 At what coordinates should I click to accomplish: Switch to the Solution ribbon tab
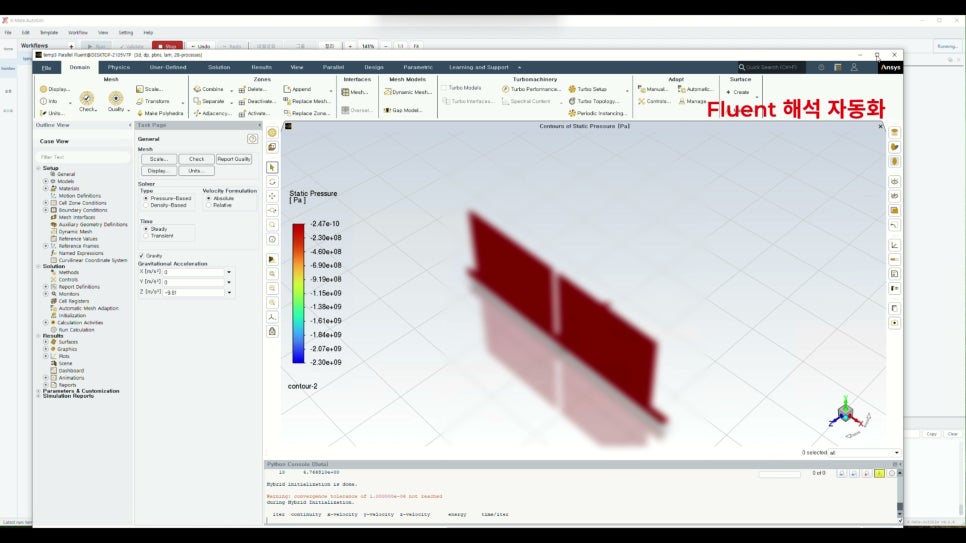click(219, 67)
